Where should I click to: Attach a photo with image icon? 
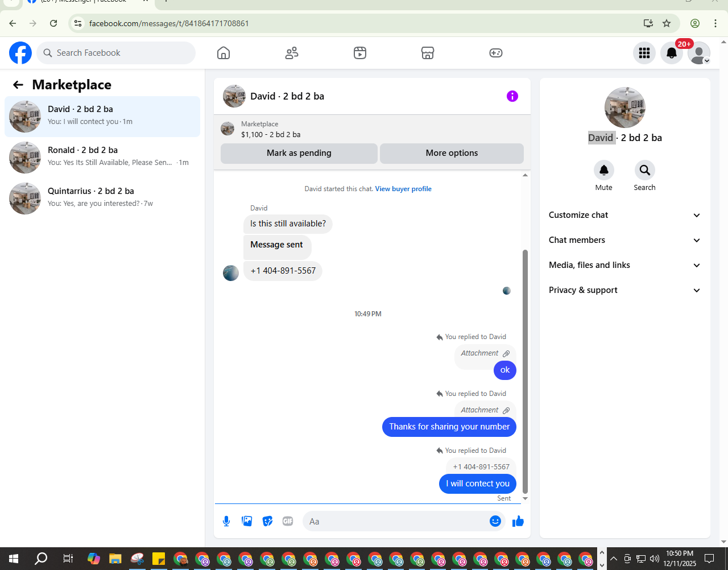[x=247, y=521]
